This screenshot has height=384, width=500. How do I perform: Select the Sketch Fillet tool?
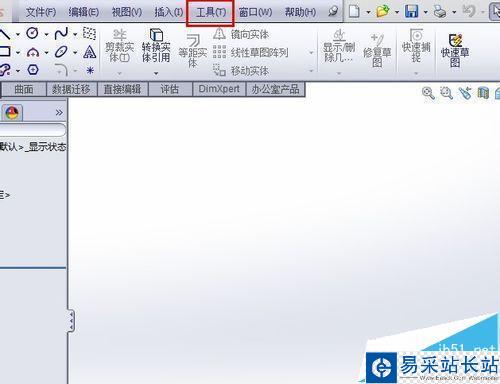tap(61, 70)
